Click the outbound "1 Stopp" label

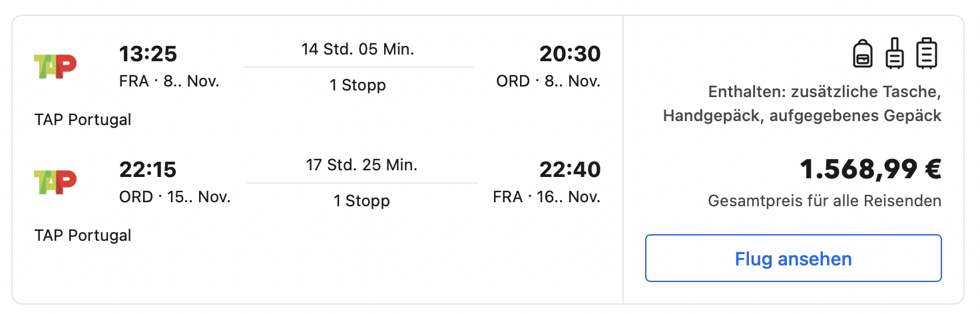pyautogui.click(x=358, y=85)
